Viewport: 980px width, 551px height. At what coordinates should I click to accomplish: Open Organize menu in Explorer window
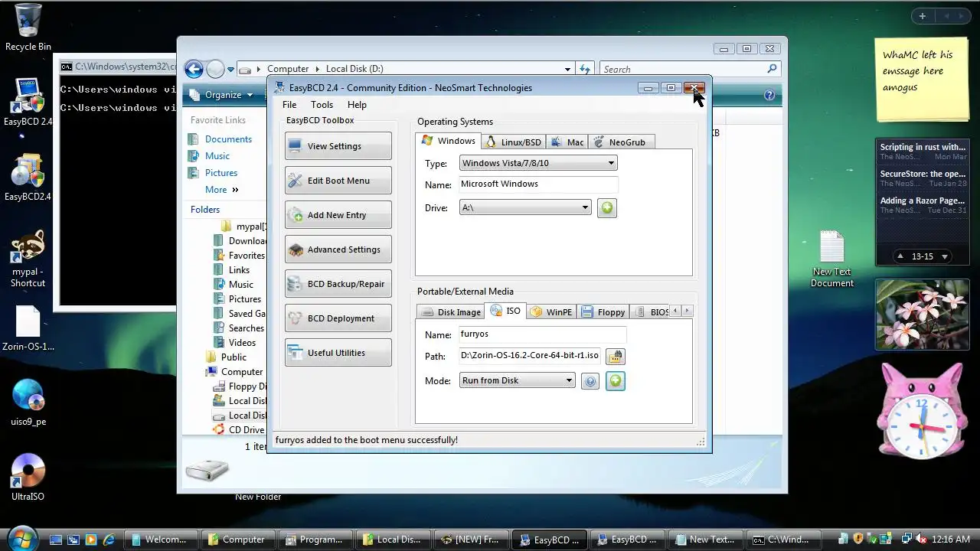221,95
